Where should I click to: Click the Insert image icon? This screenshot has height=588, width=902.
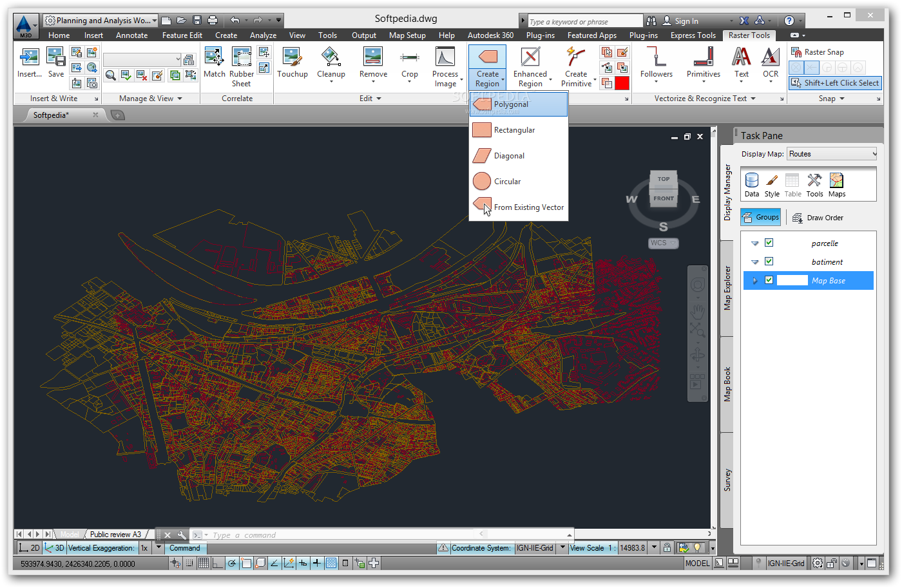click(x=29, y=57)
